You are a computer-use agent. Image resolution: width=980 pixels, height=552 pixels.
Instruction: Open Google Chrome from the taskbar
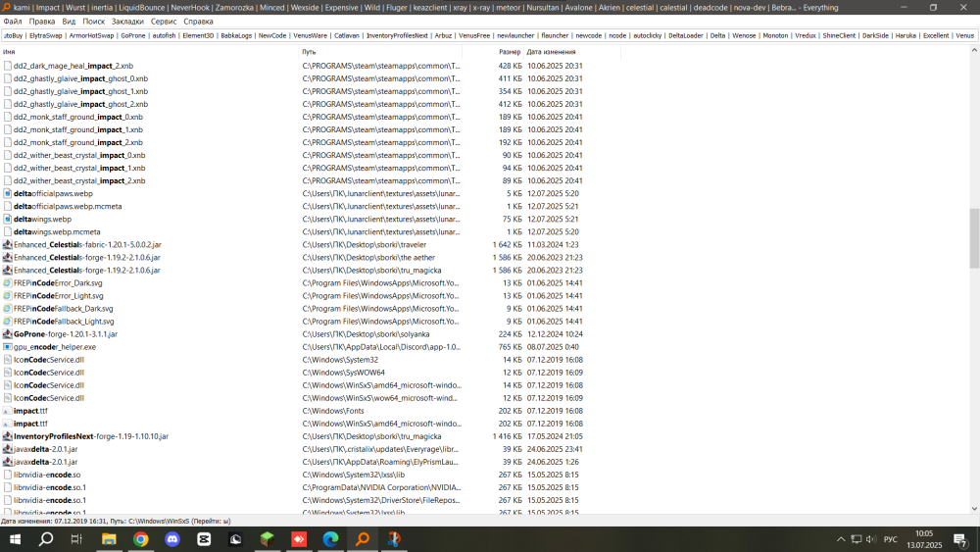(140, 539)
